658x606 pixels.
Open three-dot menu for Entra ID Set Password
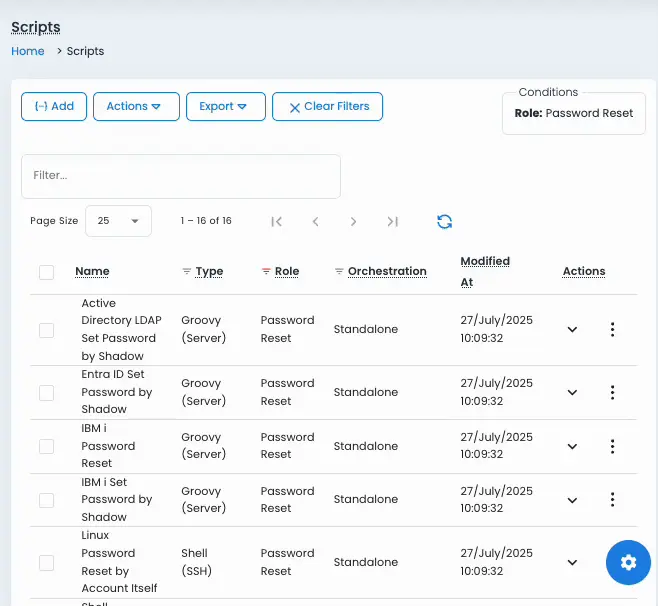point(612,392)
